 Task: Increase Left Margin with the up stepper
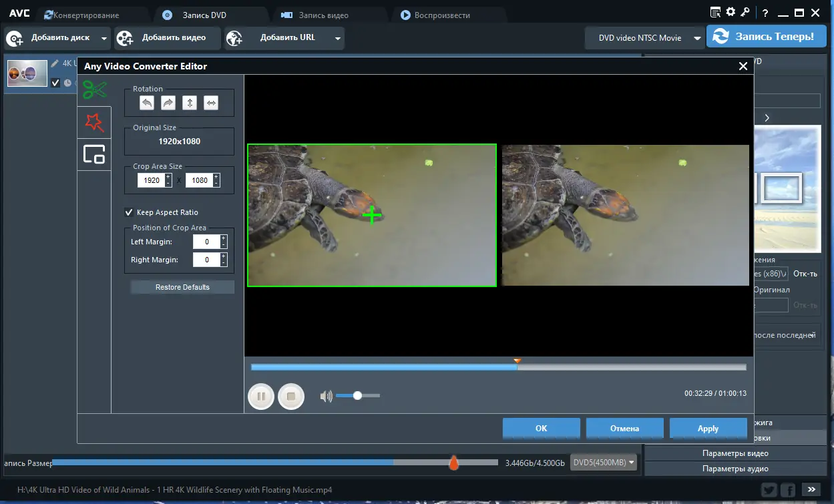click(x=224, y=238)
